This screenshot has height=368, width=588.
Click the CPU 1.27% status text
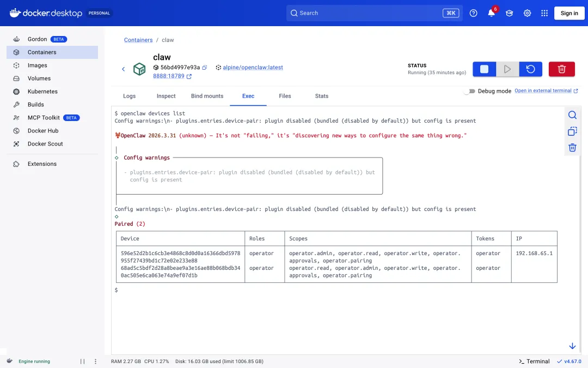pyautogui.click(x=156, y=361)
